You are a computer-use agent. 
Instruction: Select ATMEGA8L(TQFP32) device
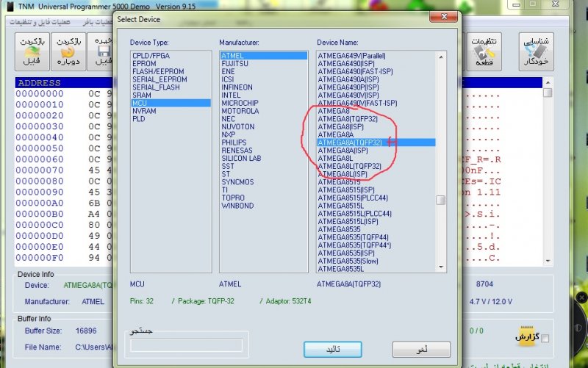(350, 166)
